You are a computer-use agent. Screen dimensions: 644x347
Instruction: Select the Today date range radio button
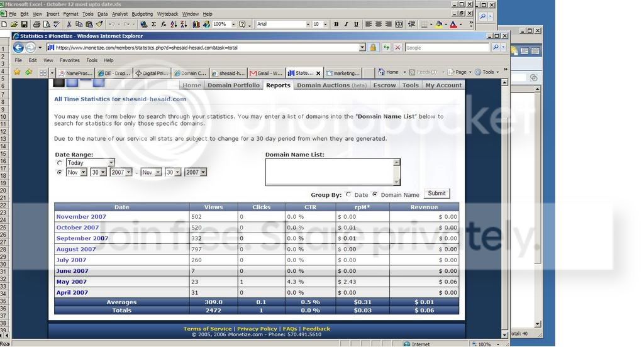60,163
